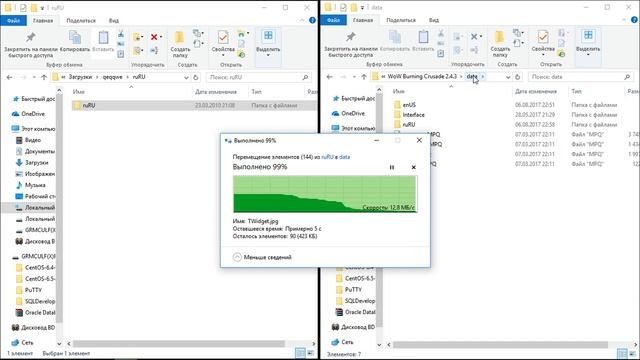
Task: Click the search magnifier in data window
Action: [627, 77]
